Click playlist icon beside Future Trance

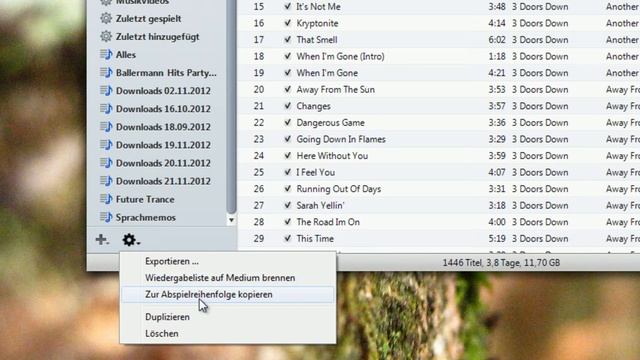pos(106,199)
